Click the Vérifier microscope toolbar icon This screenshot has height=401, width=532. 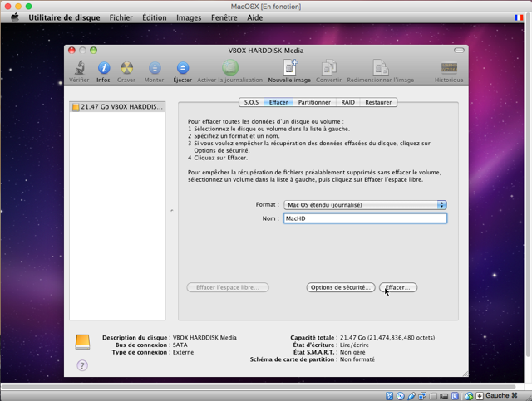point(80,68)
